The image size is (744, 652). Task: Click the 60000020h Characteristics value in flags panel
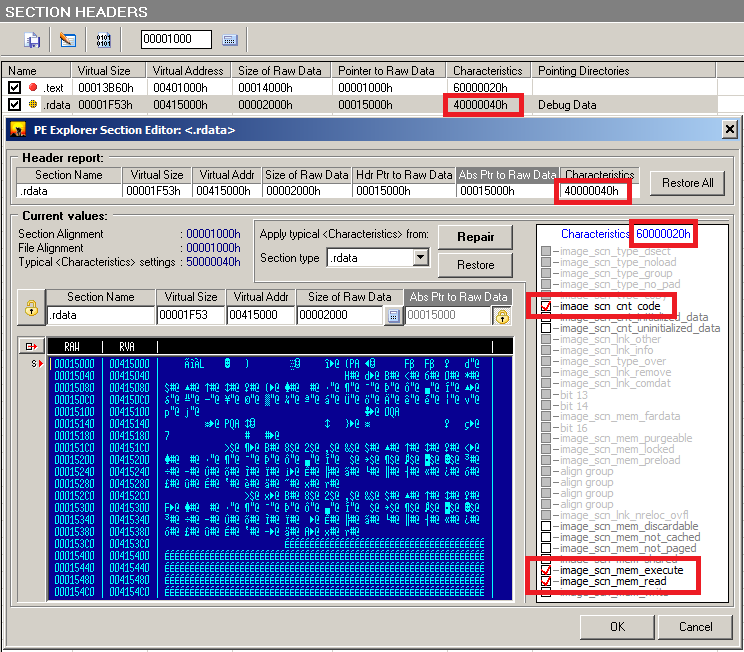tap(663, 233)
